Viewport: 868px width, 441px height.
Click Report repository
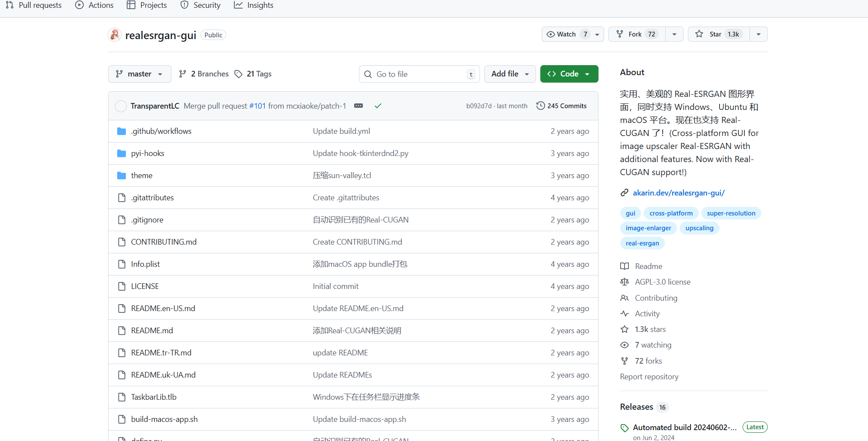pos(649,377)
